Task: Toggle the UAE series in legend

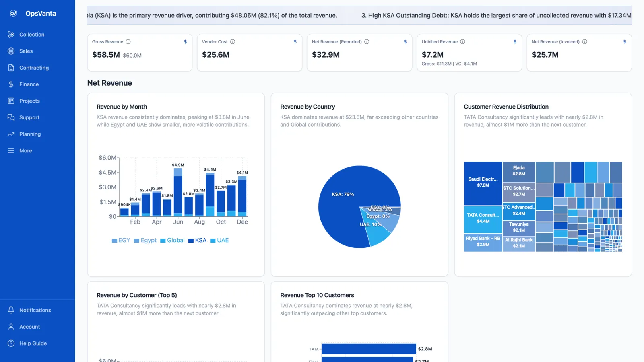Action: click(219, 240)
